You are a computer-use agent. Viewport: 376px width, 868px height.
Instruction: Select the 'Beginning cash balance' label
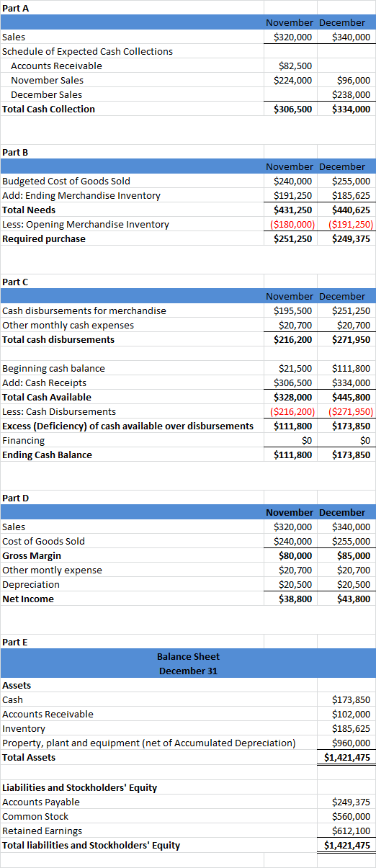tap(54, 368)
